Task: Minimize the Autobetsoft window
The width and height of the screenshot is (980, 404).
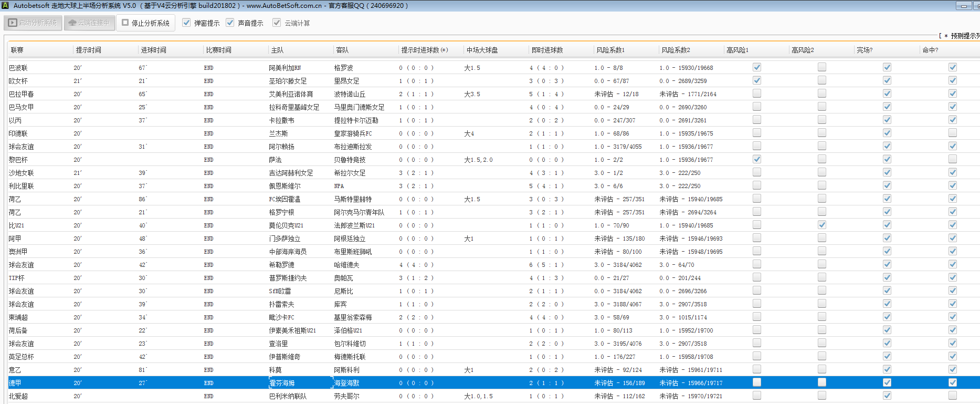Action: pyautogui.click(x=963, y=6)
